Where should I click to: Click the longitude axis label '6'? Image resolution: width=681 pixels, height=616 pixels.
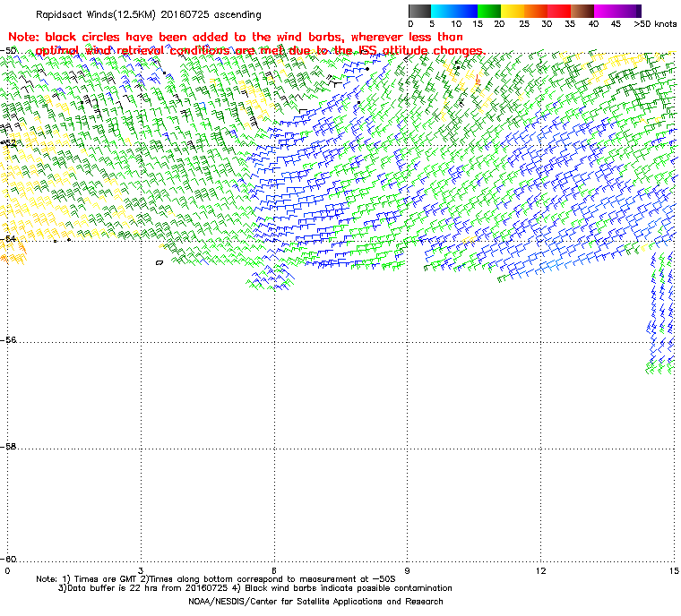coord(274,570)
